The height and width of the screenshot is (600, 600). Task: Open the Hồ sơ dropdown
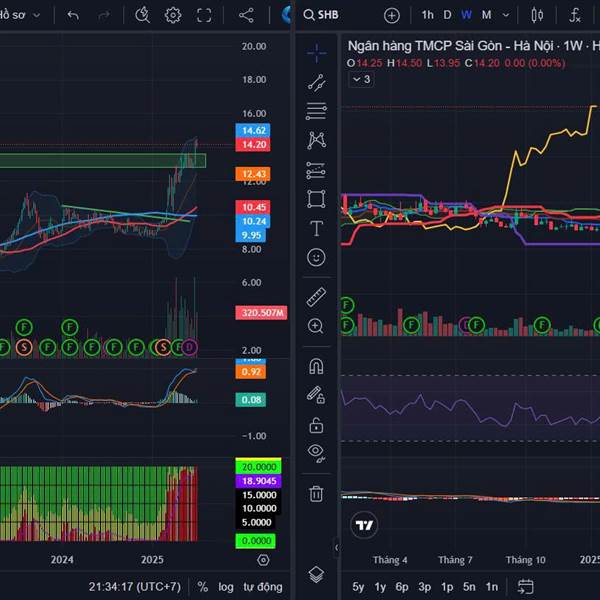click(20, 15)
